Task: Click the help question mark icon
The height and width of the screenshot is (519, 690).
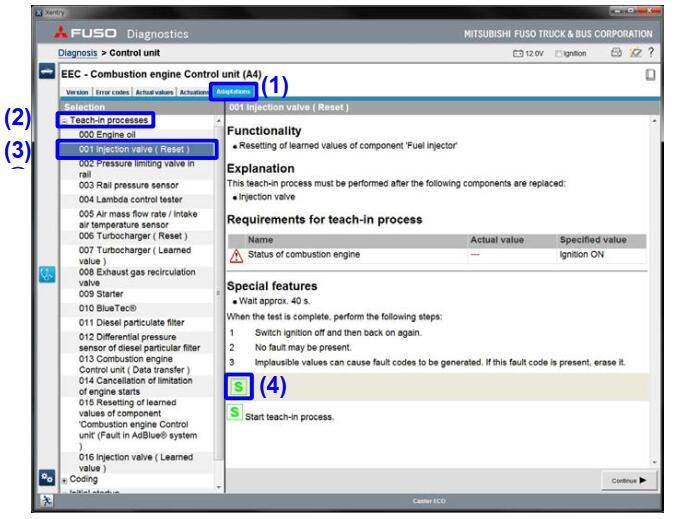Action: point(651,52)
